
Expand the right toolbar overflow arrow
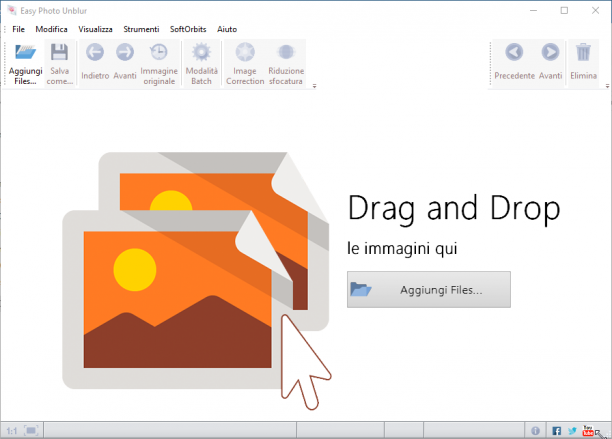point(607,86)
